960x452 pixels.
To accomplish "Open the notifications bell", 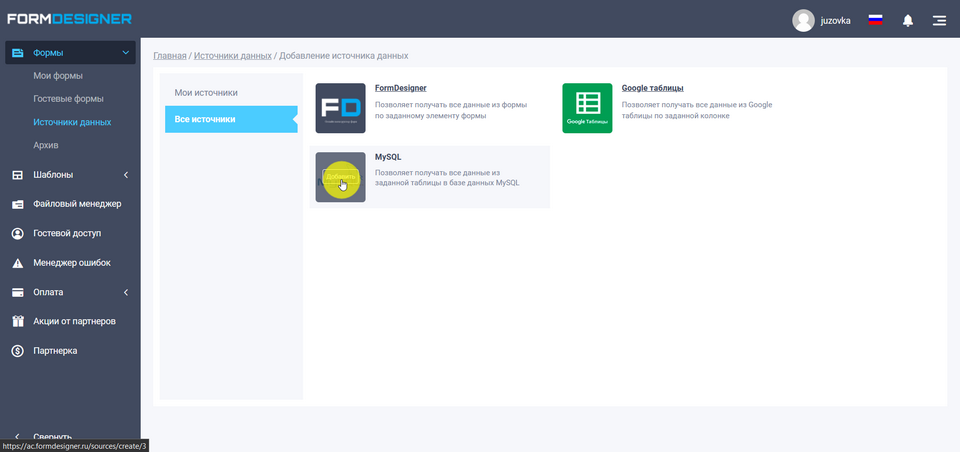I will click(908, 20).
